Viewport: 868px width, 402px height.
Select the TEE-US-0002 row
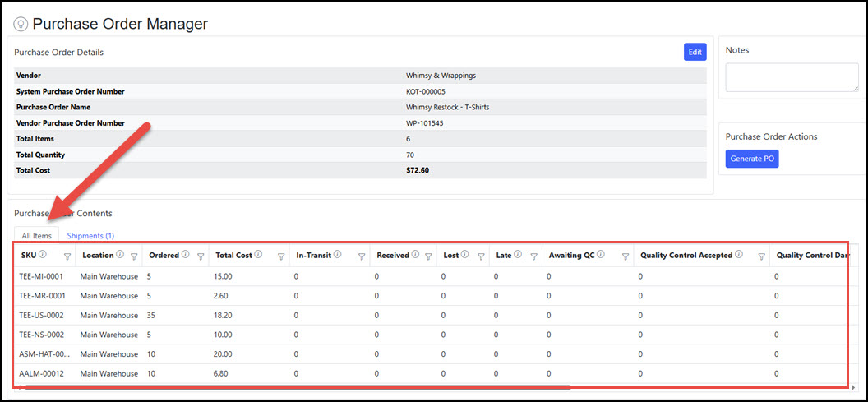pos(42,315)
